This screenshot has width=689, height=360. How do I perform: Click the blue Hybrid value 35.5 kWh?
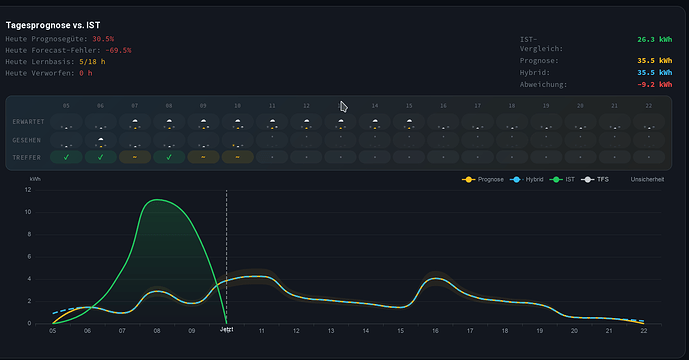click(x=655, y=72)
